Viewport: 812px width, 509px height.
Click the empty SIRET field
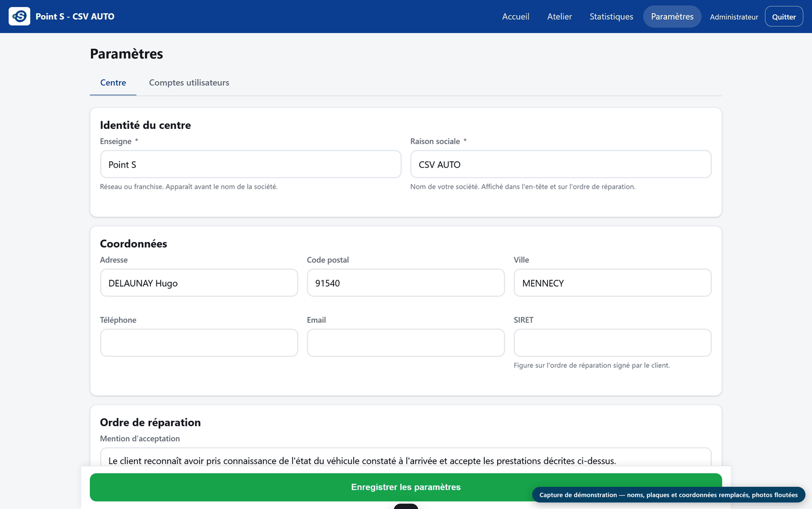612,343
